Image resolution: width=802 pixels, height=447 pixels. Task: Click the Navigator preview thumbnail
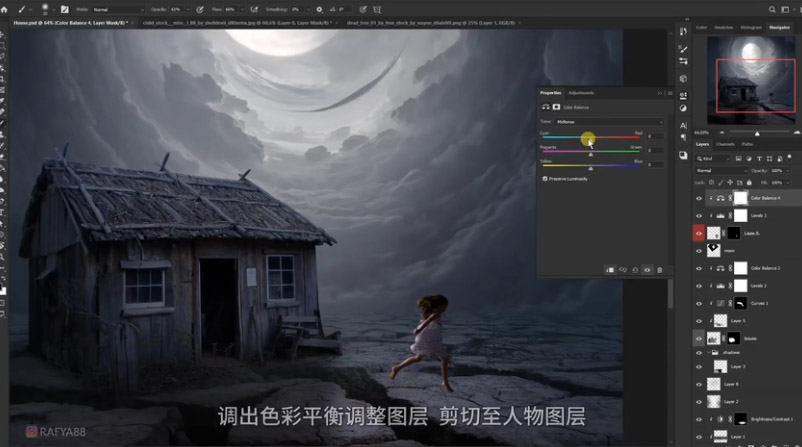coord(751,78)
